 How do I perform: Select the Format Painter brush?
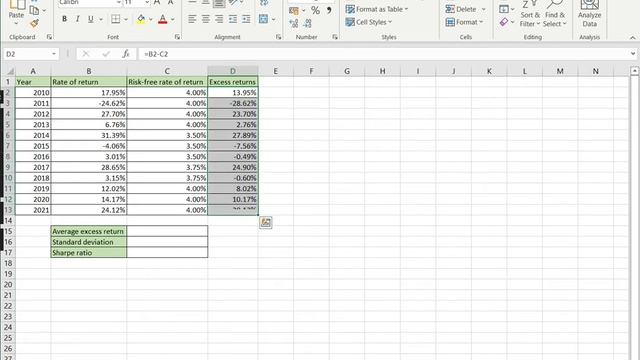click(34, 24)
